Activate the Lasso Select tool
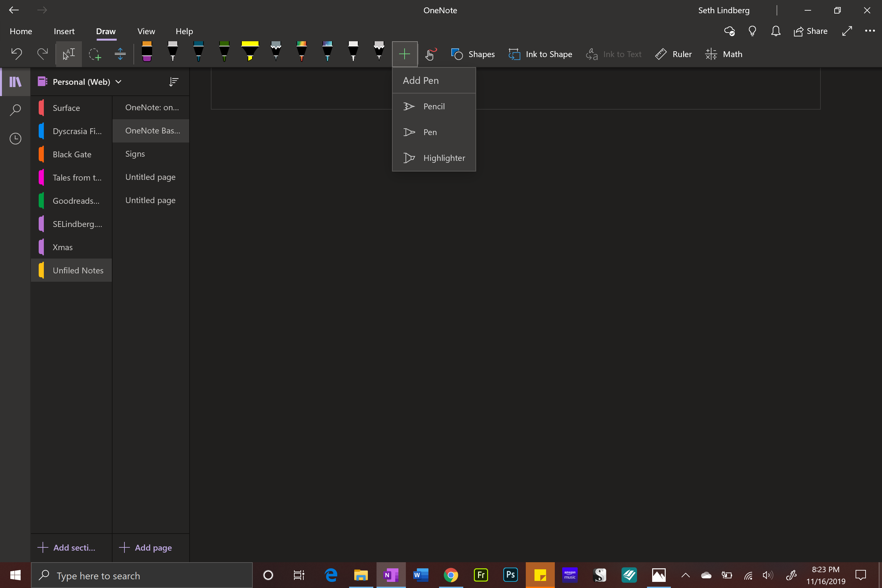Screen dimensions: 882x588 pyautogui.click(x=94, y=54)
